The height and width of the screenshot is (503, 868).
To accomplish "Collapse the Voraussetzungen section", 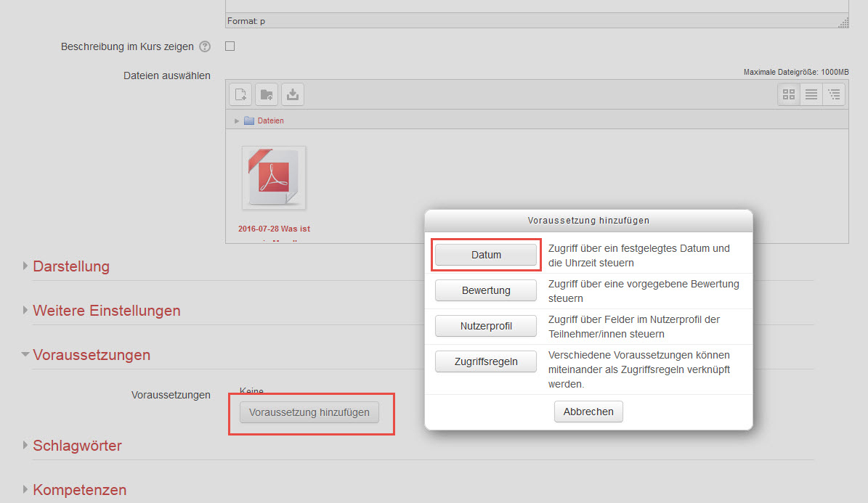I will coord(92,355).
